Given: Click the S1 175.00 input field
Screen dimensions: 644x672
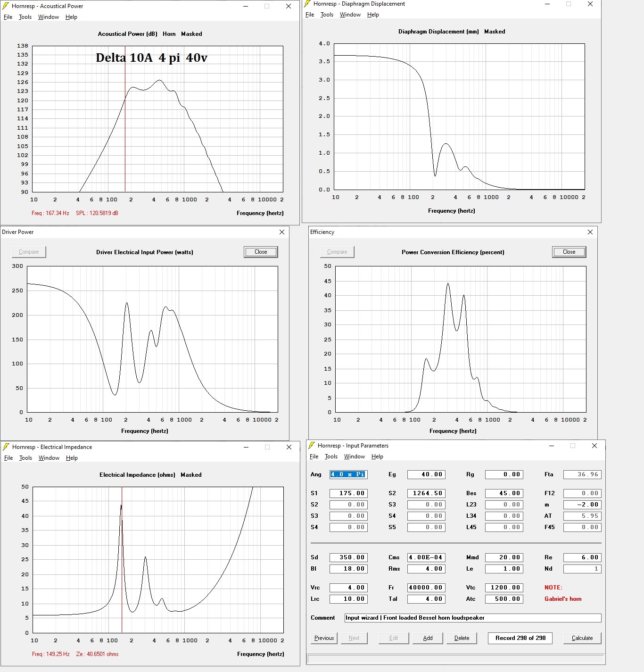Looking at the screenshot, I should (x=348, y=493).
